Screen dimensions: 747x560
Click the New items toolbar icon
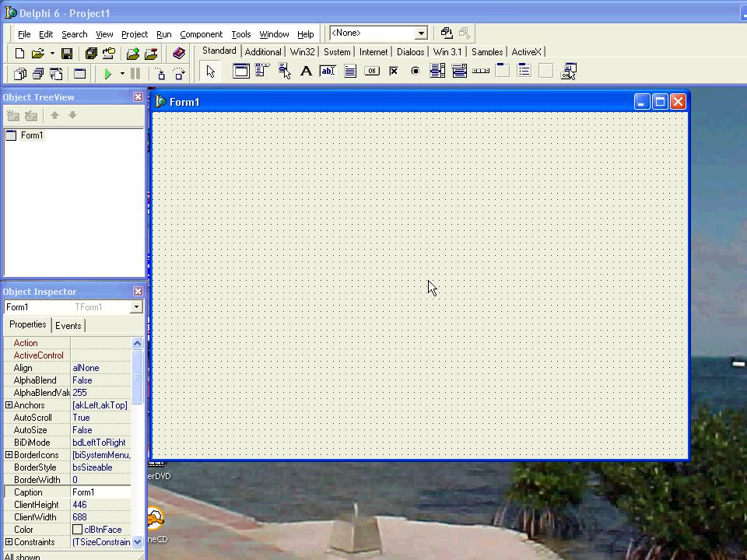(19, 54)
